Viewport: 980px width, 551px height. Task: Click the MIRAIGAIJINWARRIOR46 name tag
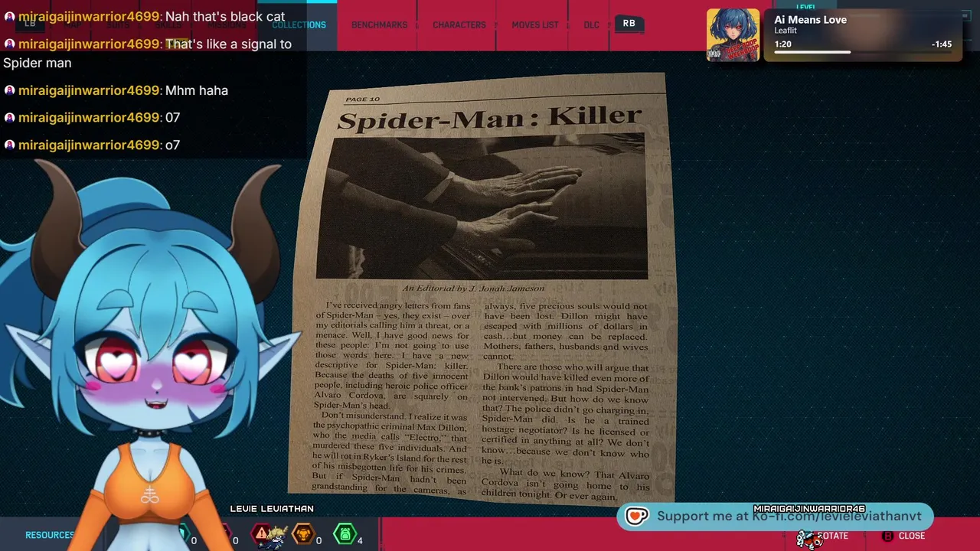point(809,509)
